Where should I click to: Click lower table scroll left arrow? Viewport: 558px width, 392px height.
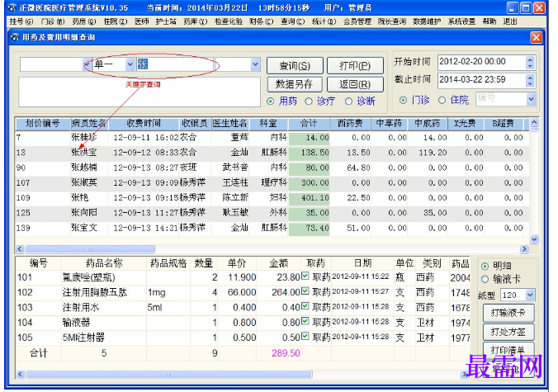coord(20,374)
